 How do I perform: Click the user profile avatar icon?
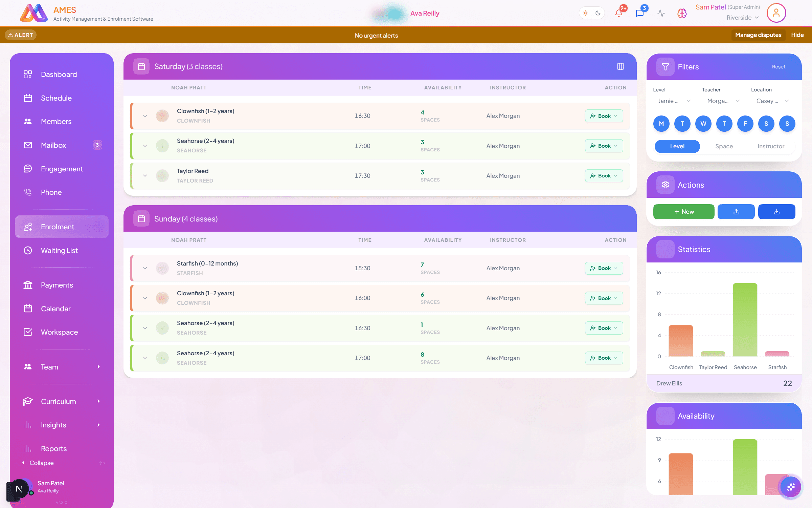coord(776,13)
